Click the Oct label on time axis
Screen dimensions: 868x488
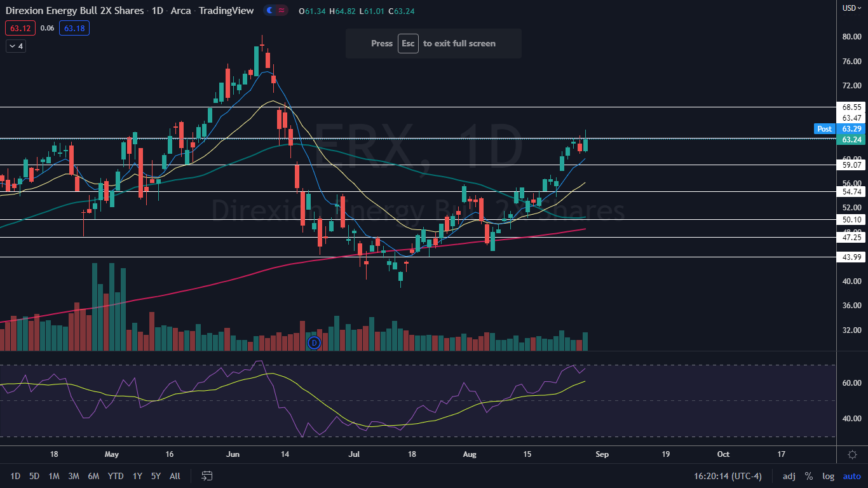coord(723,454)
